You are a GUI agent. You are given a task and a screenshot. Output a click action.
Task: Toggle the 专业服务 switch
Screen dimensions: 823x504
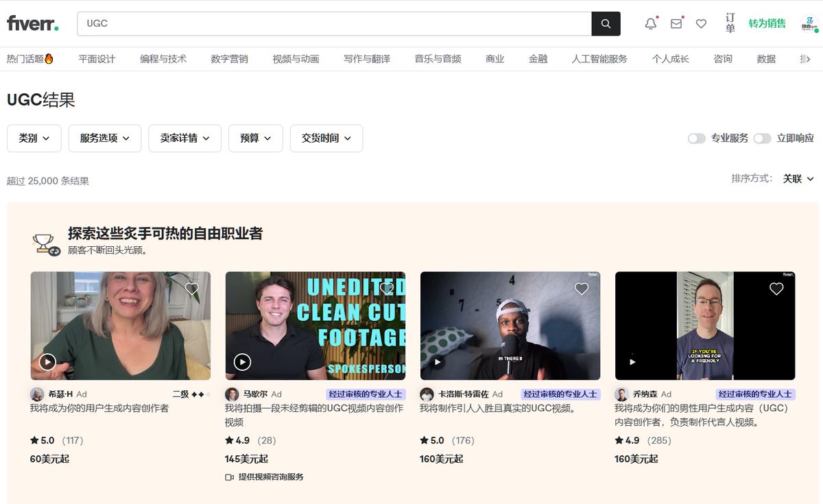click(x=697, y=139)
